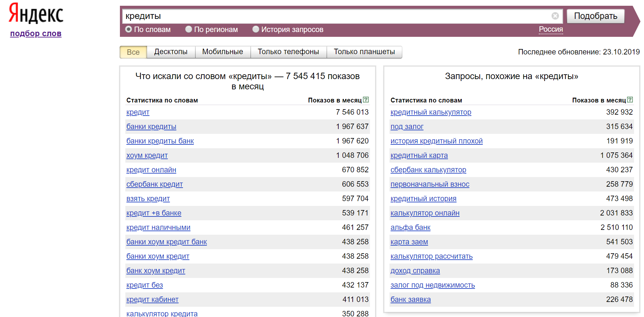Switch to the 'Десктопы' tab
Viewport: 644px width, 317px height.
point(171,52)
